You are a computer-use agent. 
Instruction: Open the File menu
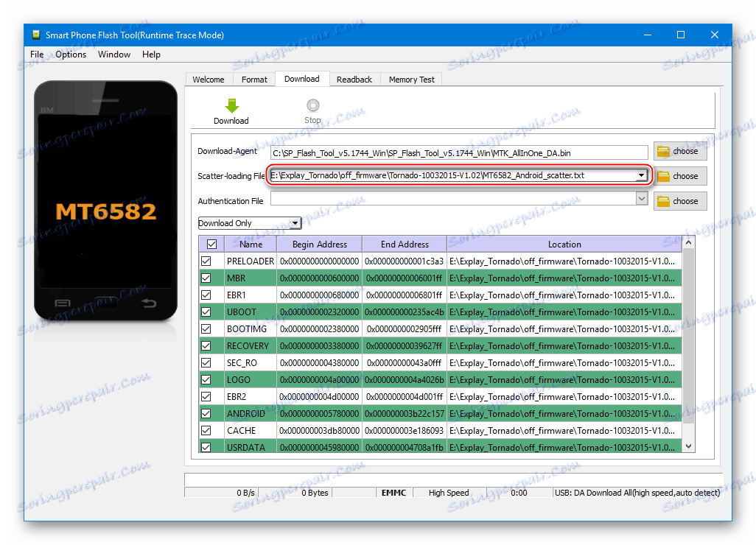click(37, 54)
